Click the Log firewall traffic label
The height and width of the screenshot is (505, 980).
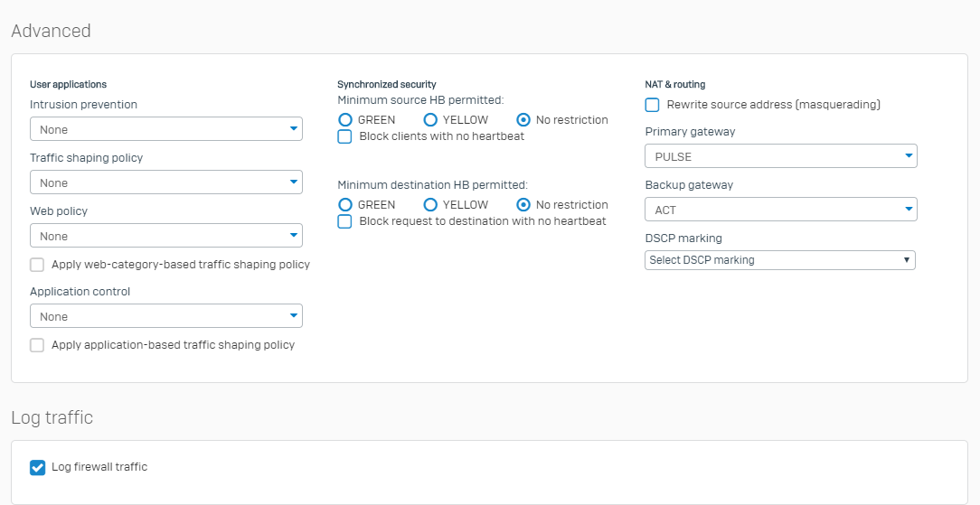(99, 467)
